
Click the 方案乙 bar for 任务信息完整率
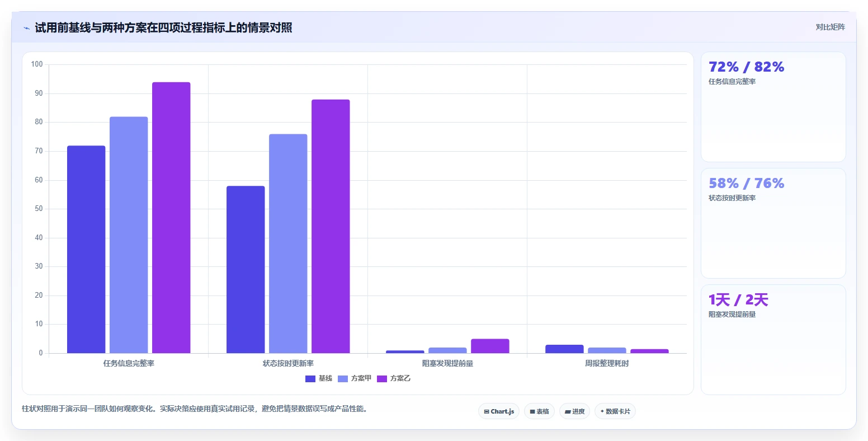[x=171, y=218]
